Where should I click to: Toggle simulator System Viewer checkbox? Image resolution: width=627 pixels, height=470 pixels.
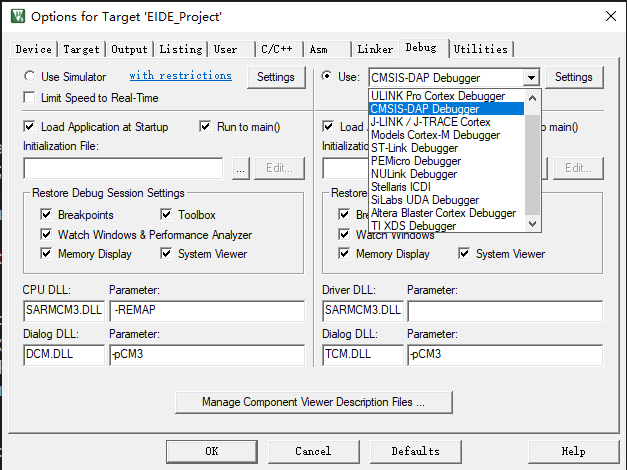click(x=166, y=253)
